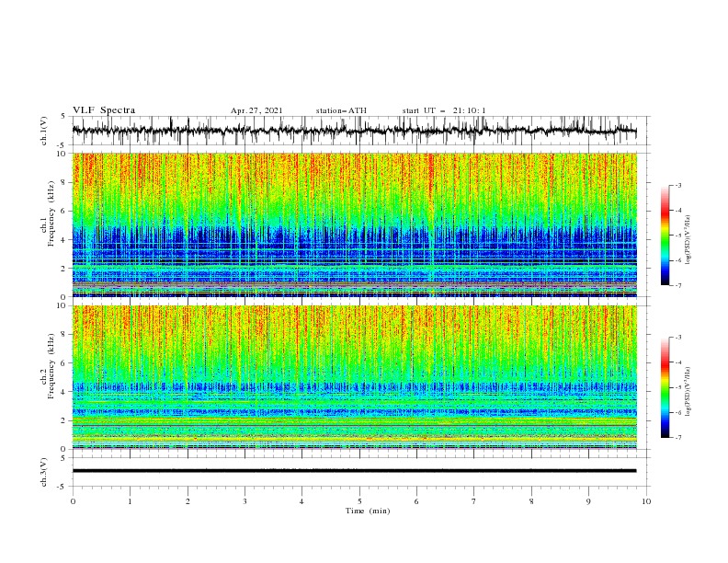Click the ch.2 frequency tick label '2'

tap(64, 420)
